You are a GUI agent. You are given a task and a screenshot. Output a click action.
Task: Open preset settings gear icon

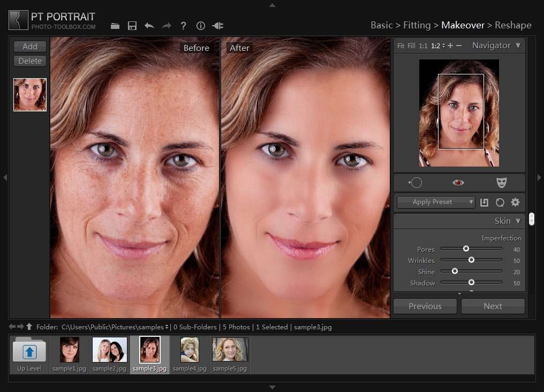[516, 202]
